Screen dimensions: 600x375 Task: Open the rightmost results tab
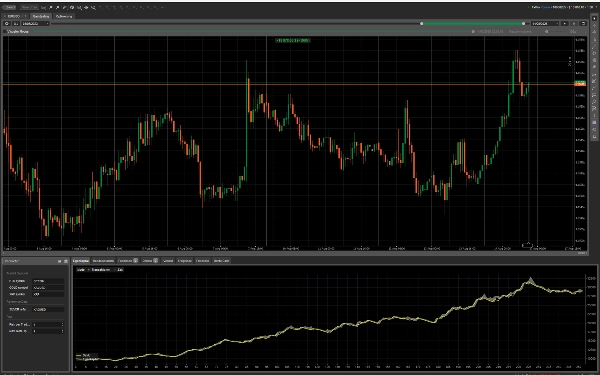click(x=221, y=261)
